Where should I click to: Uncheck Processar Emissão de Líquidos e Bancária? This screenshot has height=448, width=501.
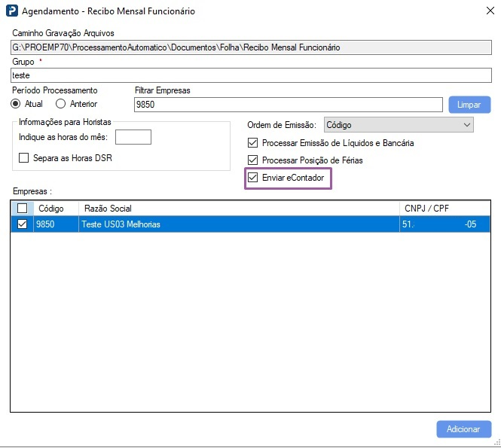tap(253, 143)
